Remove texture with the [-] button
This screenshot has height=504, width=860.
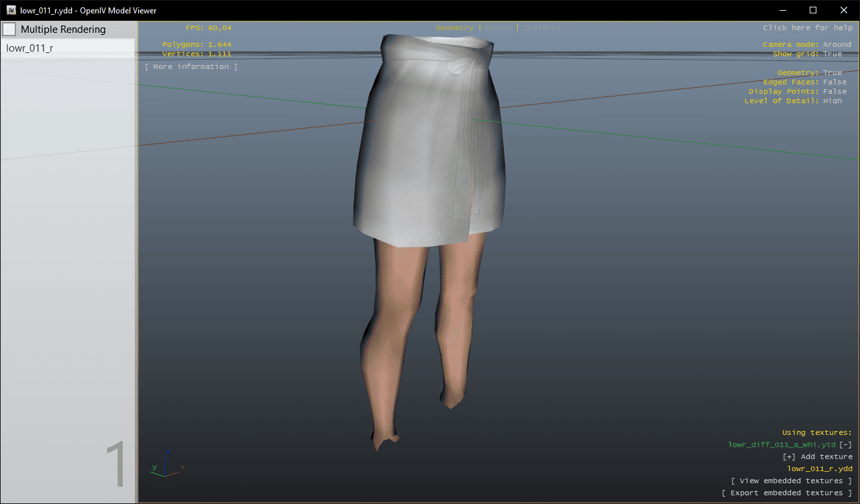[846, 445]
